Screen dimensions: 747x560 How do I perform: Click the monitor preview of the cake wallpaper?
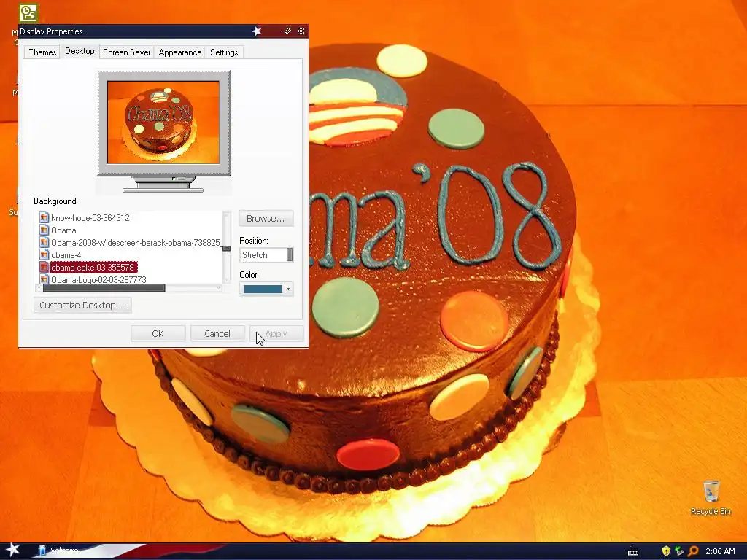coord(163,122)
